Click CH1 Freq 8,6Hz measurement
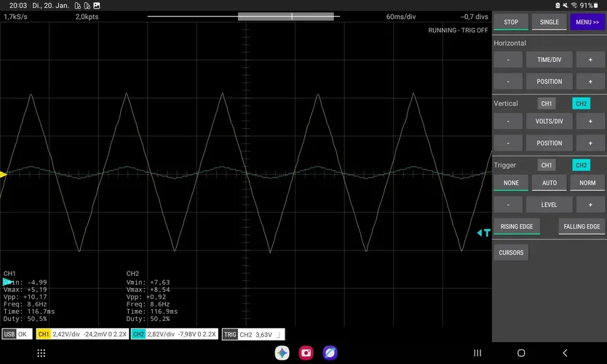Screen dimensions: 607x364 [25, 304]
